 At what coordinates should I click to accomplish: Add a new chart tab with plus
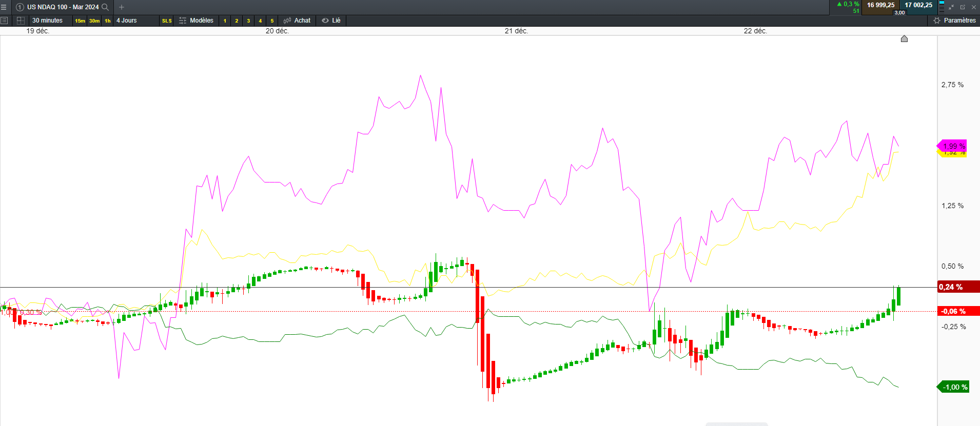(x=122, y=7)
